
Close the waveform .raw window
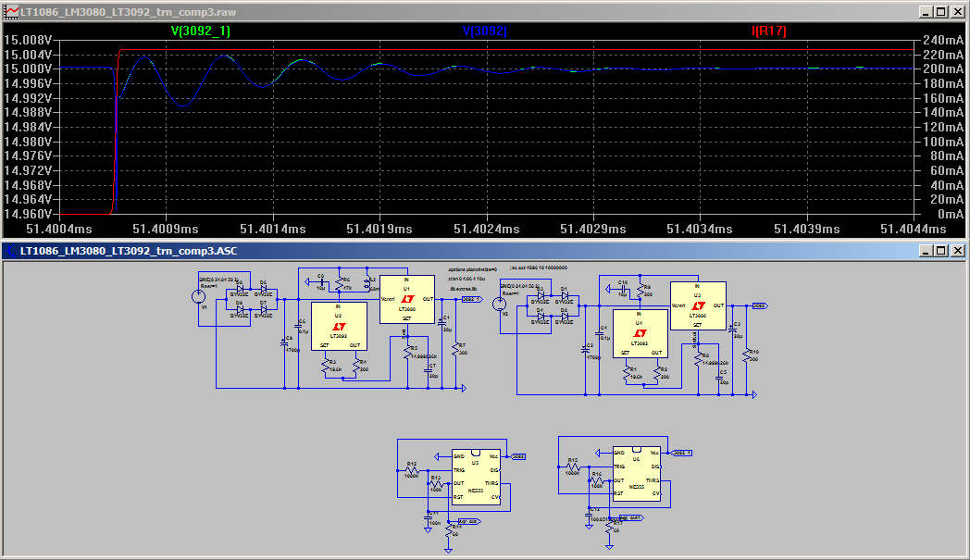click(x=958, y=12)
